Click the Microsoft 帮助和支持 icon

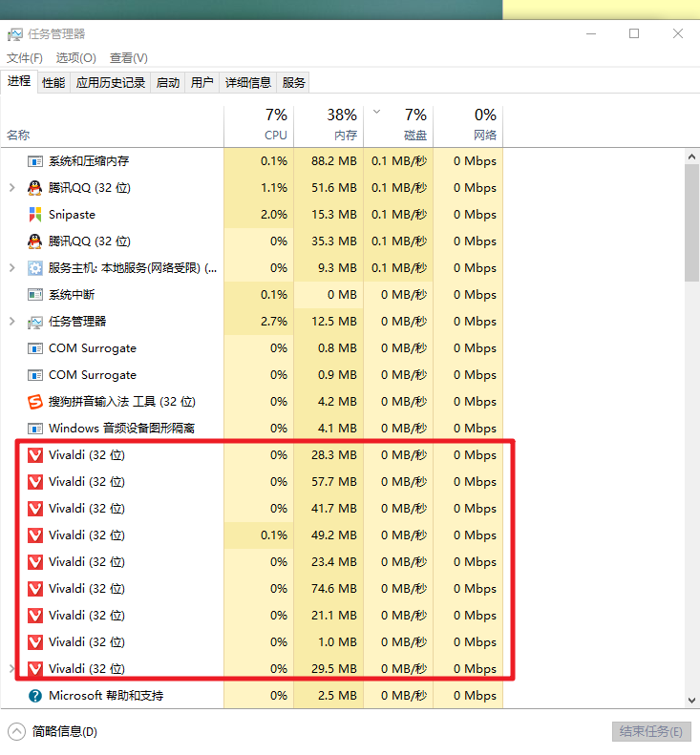(35, 696)
